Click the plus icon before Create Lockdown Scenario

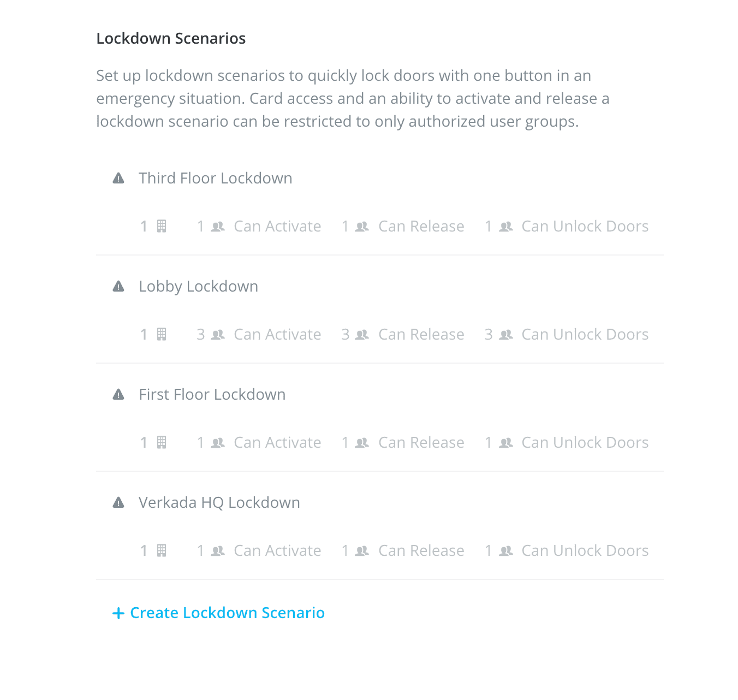pyautogui.click(x=119, y=613)
